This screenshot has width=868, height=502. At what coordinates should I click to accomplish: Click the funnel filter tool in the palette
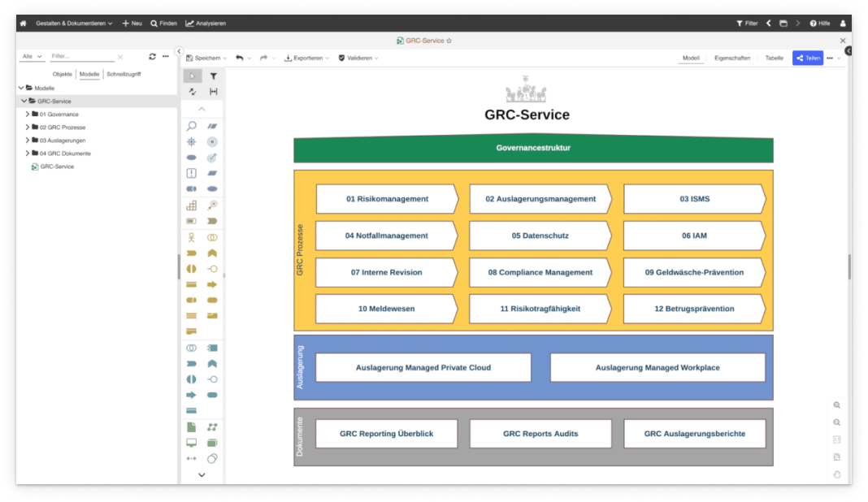pyautogui.click(x=213, y=76)
